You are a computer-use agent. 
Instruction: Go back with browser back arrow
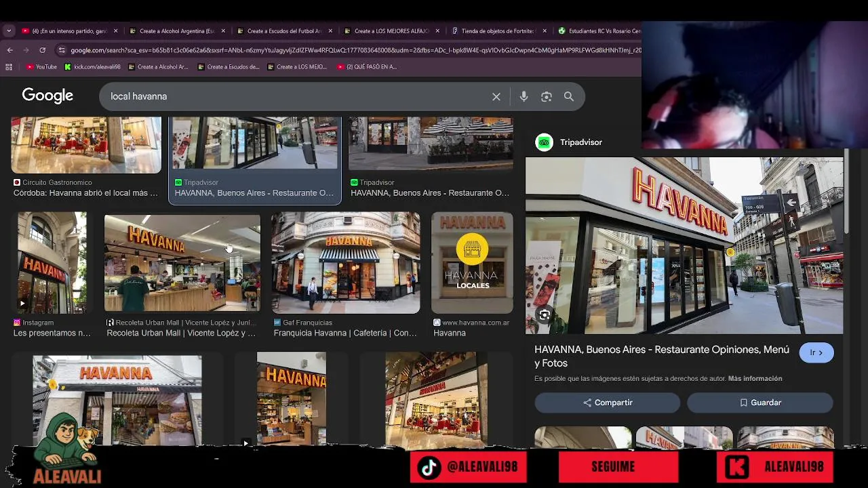click(x=9, y=50)
